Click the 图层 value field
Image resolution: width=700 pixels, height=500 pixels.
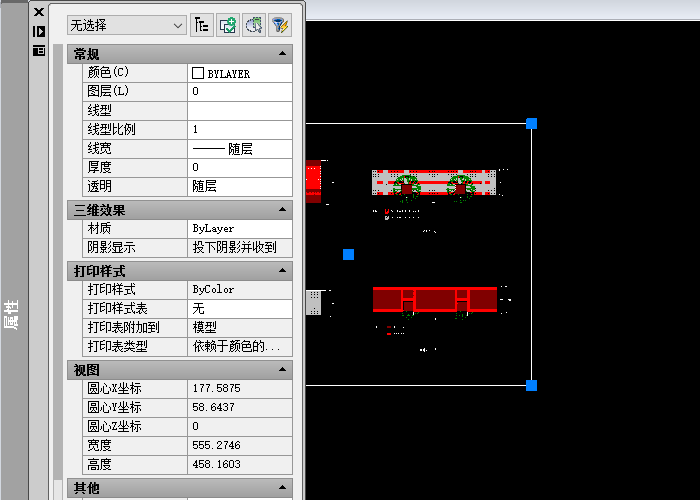240,92
